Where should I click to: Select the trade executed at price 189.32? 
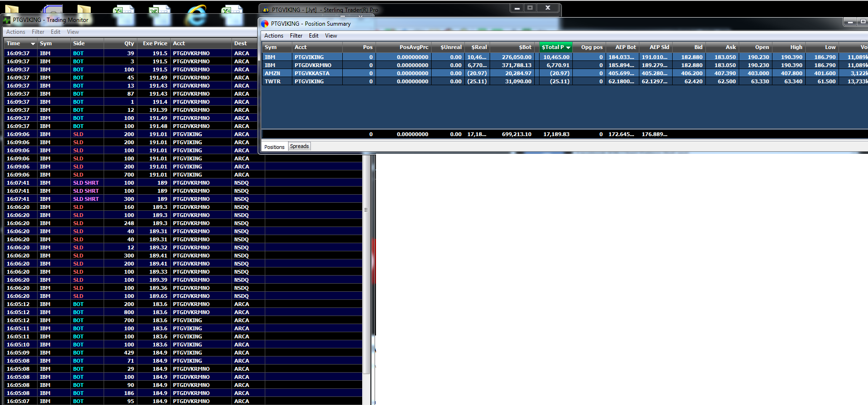(x=183, y=247)
